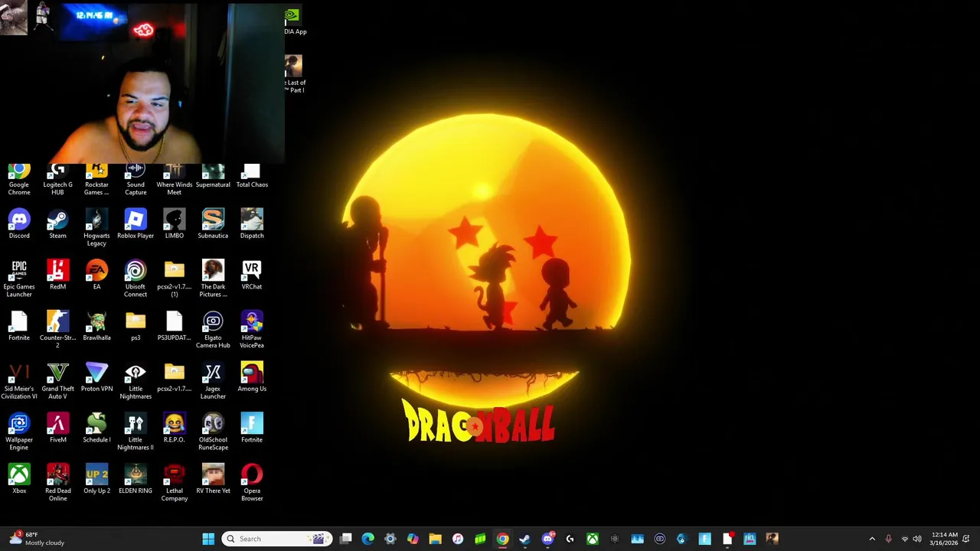
Task: Select the FiveM desktop shortcut
Action: click(57, 429)
